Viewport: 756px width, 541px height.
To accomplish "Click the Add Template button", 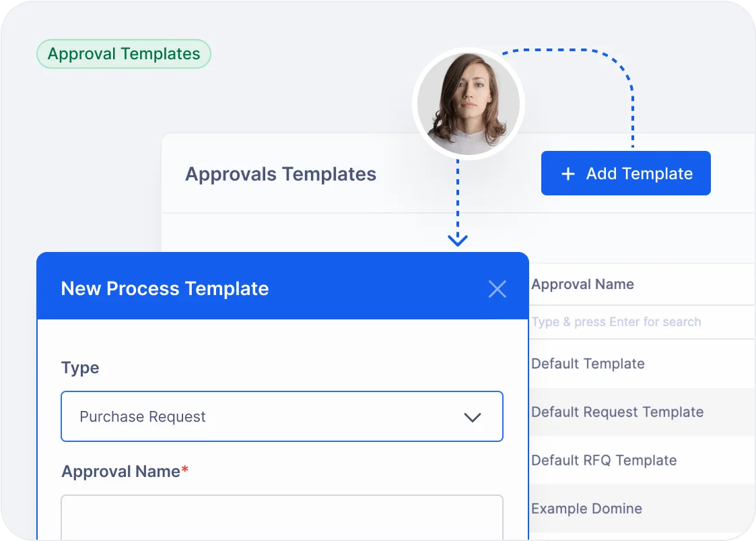I will click(625, 173).
